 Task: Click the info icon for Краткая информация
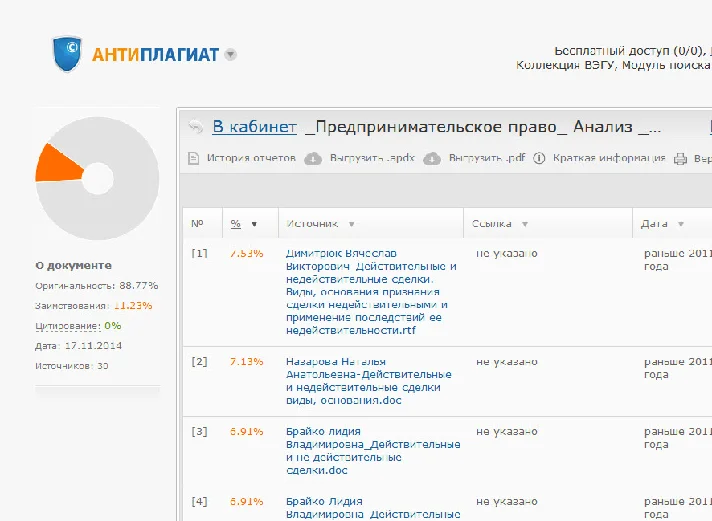[x=539, y=159]
